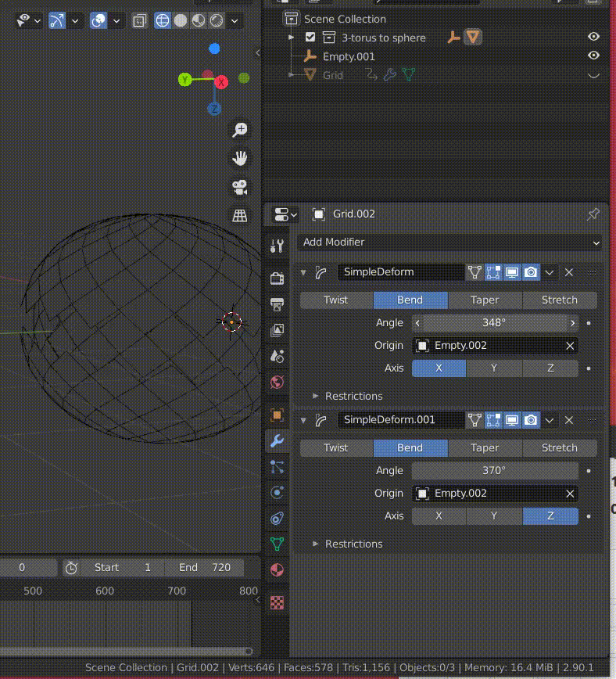Select Stretch mode in SimpleDeform

pos(560,300)
